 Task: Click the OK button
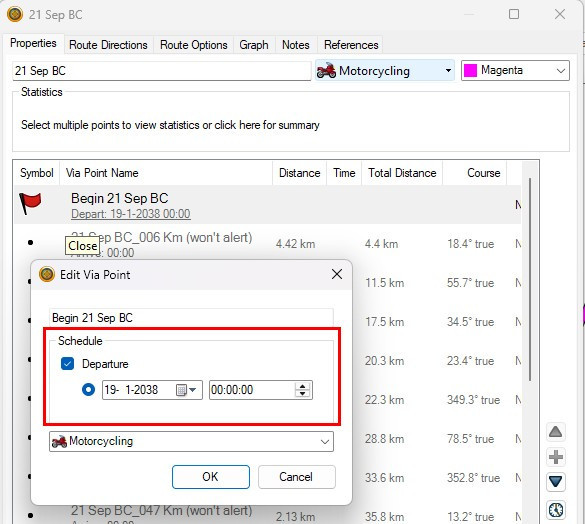pos(211,477)
